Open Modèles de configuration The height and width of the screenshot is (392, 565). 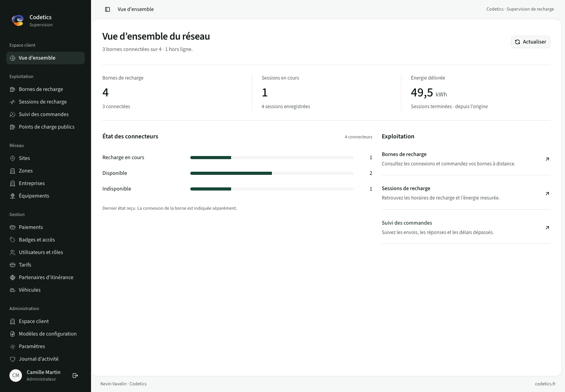point(46,334)
